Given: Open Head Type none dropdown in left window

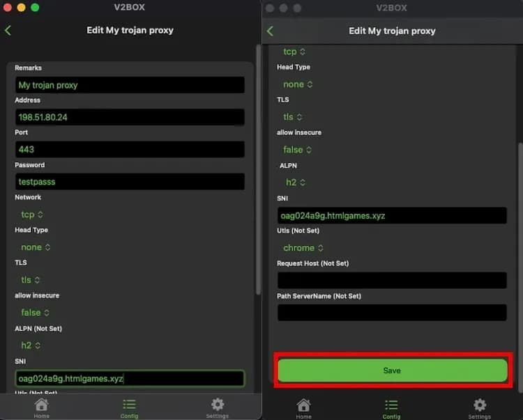Looking at the screenshot, I should click(36, 247).
